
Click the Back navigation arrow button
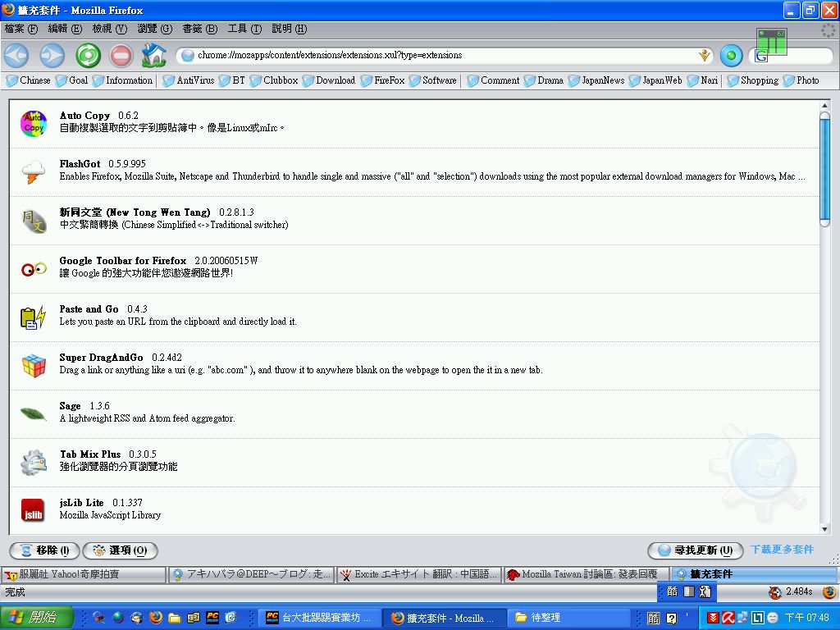pos(16,56)
